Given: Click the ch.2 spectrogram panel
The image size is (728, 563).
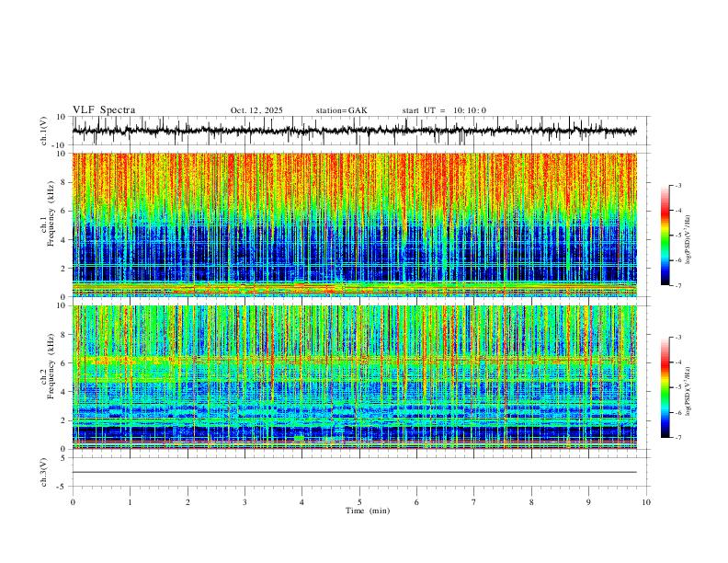Looking at the screenshot, I should pyautogui.click(x=354, y=377).
